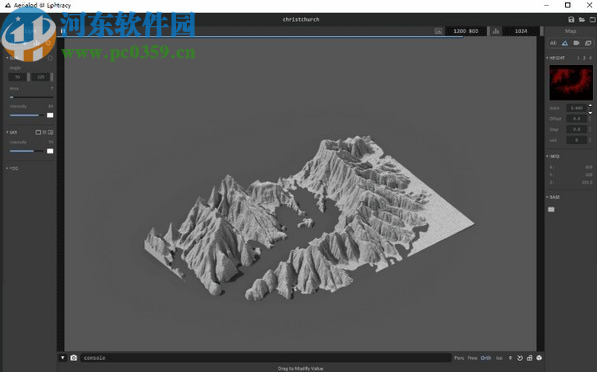Collapse the SUN section

(x=11, y=58)
